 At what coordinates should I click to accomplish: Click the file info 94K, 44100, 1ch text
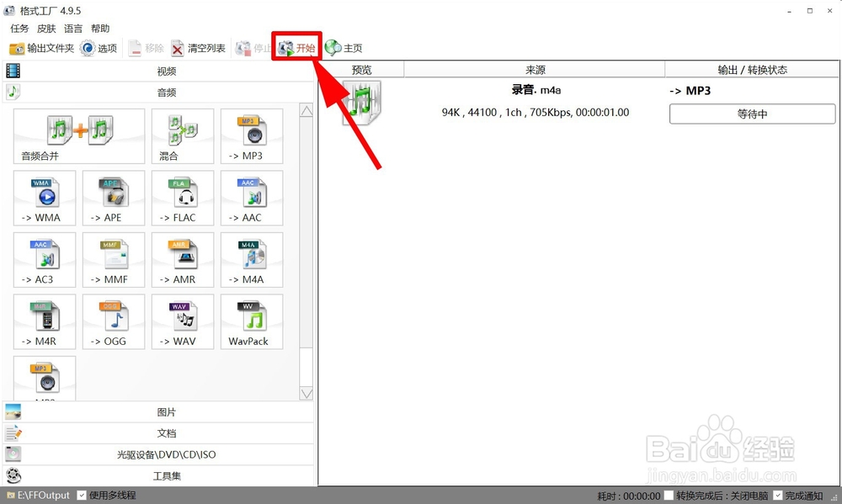[x=536, y=113]
